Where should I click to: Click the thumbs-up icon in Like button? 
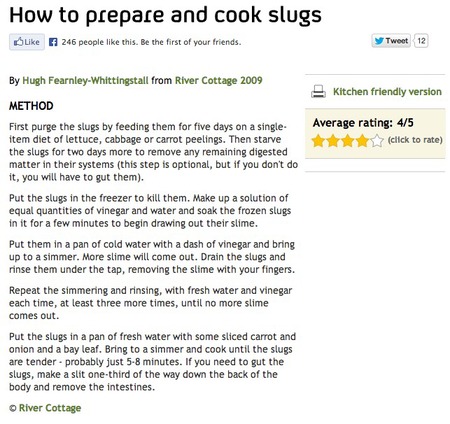point(18,42)
